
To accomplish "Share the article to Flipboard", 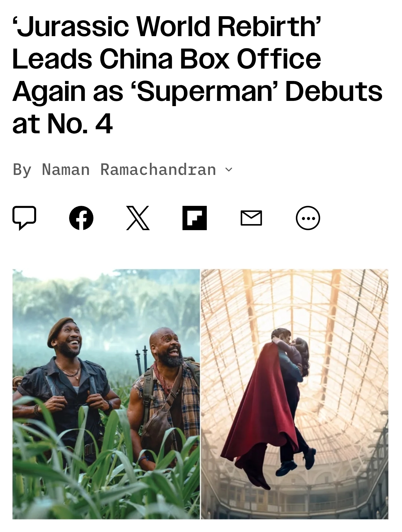I will coord(195,218).
